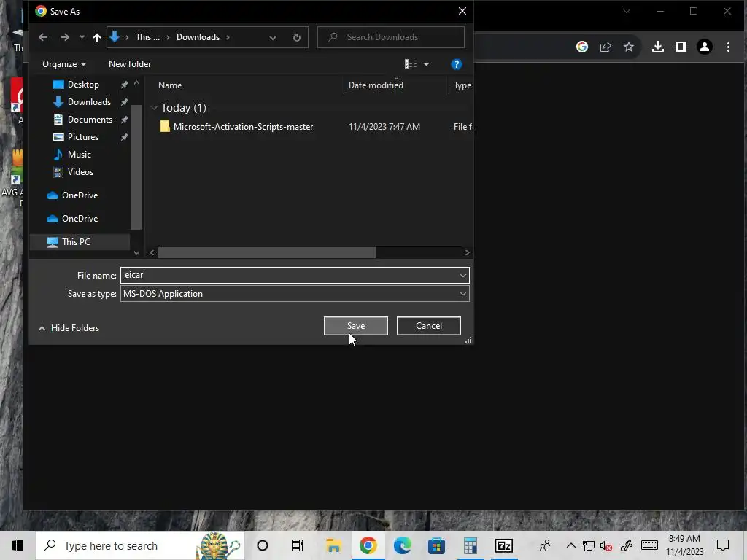
Task: Click the taskbar search box
Action: 140,545
